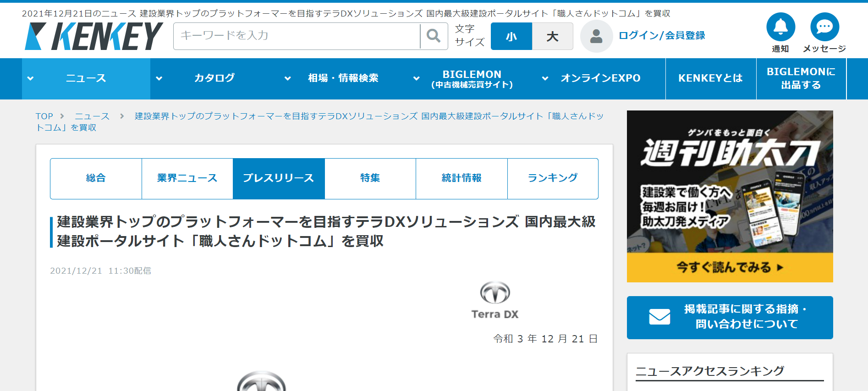Image resolution: width=868 pixels, height=391 pixels.
Task: Switch to the 業界ニュース tab
Action: [187, 178]
